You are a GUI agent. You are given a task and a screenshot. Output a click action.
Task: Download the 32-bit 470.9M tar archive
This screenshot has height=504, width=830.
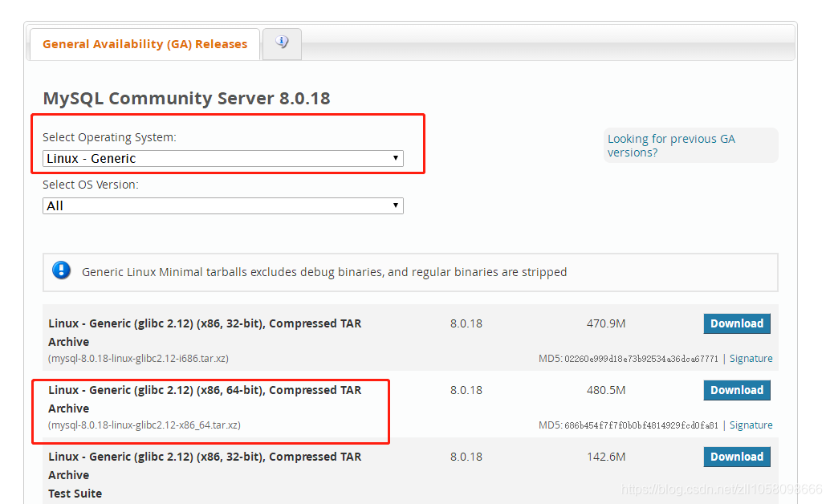point(737,323)
